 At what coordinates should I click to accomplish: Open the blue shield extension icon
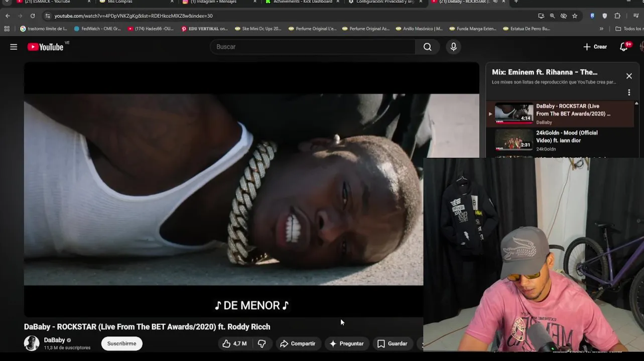click(592, 16)
